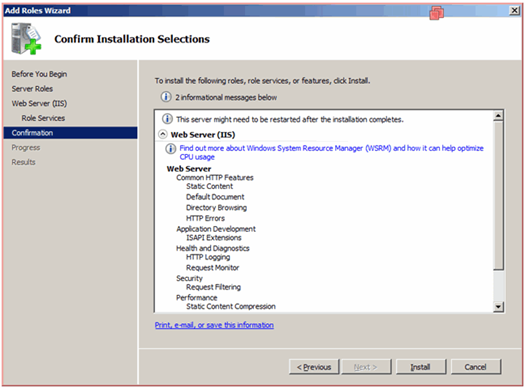Click info icon next to server restart message
The width and height of the screenshot is (525, 389).
pyautogui.click(x=167, y=119)
